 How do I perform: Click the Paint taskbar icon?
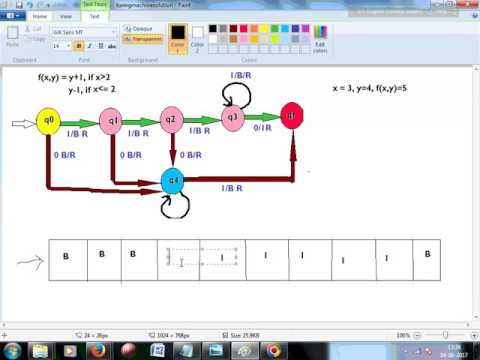(x=244, y=351)
